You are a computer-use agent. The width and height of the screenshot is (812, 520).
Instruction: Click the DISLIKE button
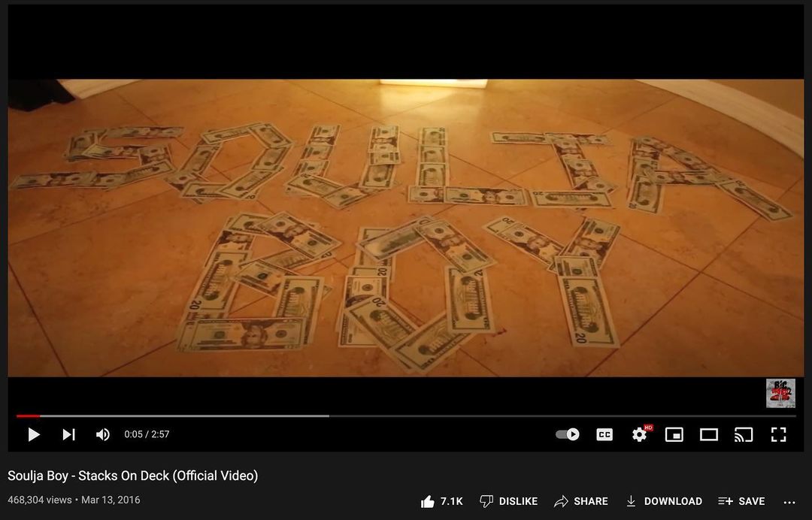point(508,501)
